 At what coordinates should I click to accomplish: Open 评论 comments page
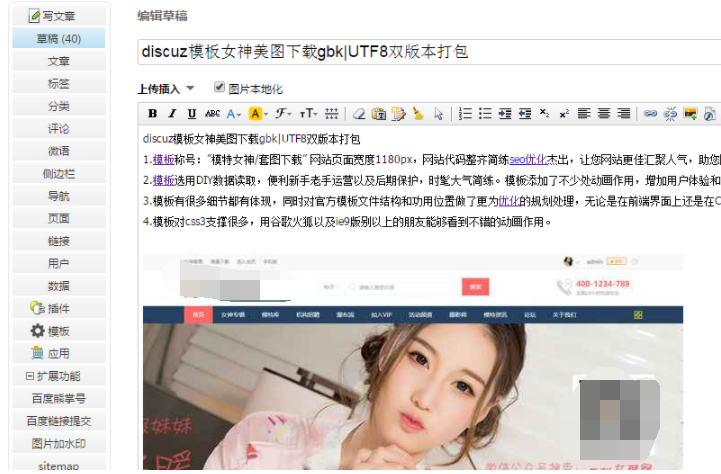59,129
